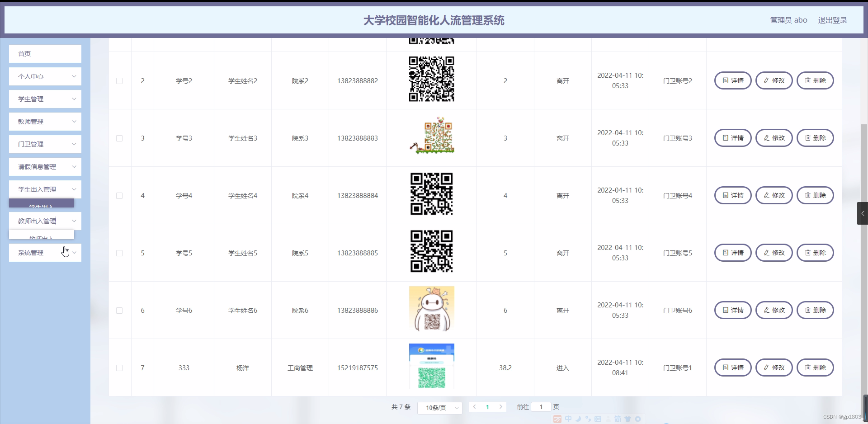Click the 前往 page number input field
Screen dimensions: 868x424
click(541, 407)
